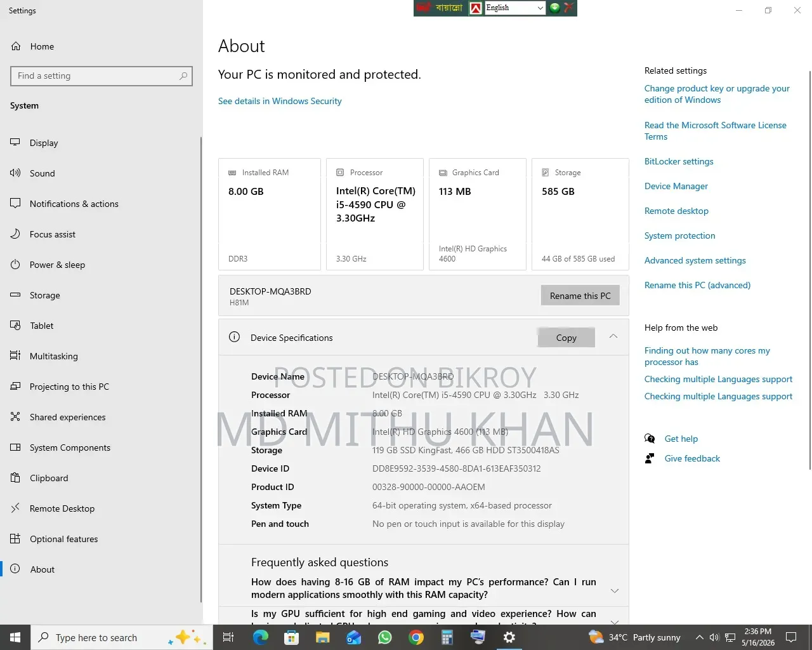Click the red Bijoy logo icon

[476, 8]
